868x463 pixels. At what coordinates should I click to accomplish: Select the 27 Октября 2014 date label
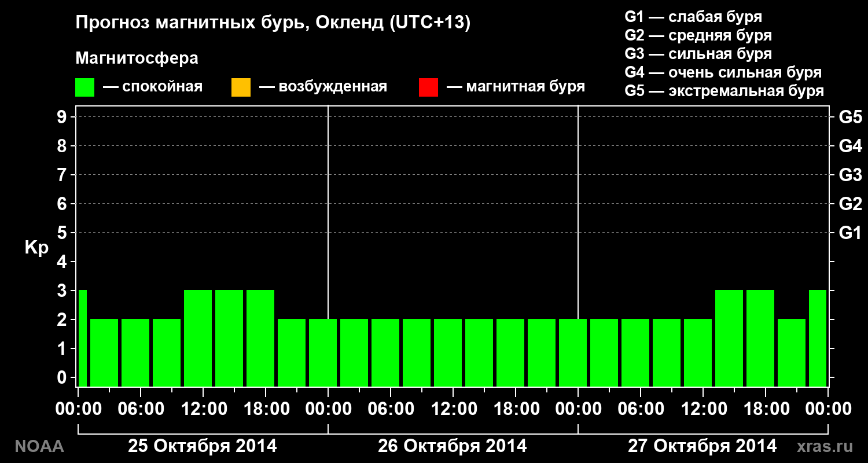(x=703, y=446)
